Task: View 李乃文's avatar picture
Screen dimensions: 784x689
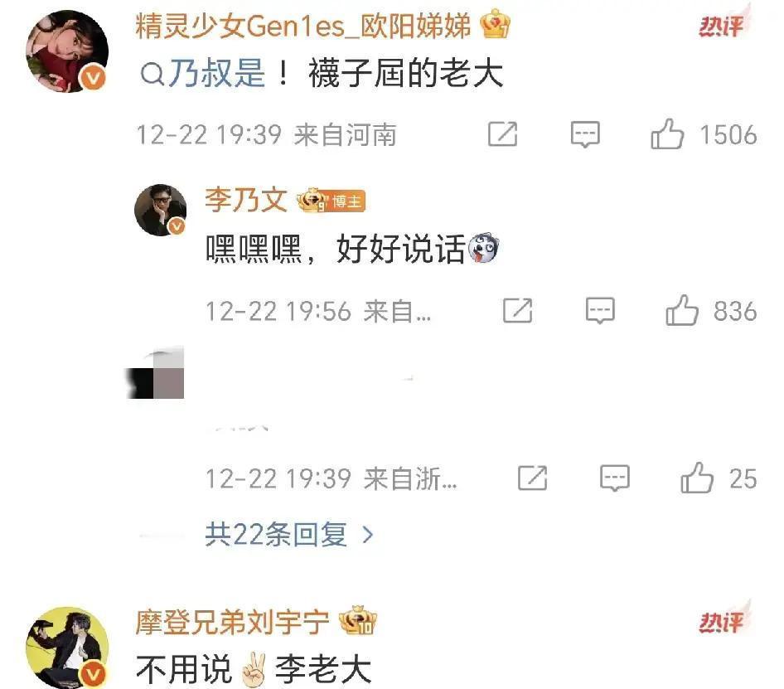Action: point(161,210)
